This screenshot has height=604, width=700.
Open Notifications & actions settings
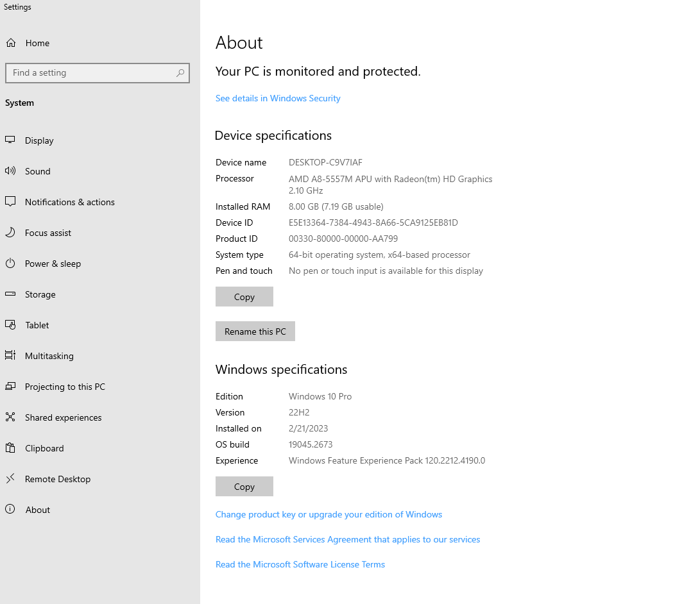pyautogui.click(x=69, y=202)
